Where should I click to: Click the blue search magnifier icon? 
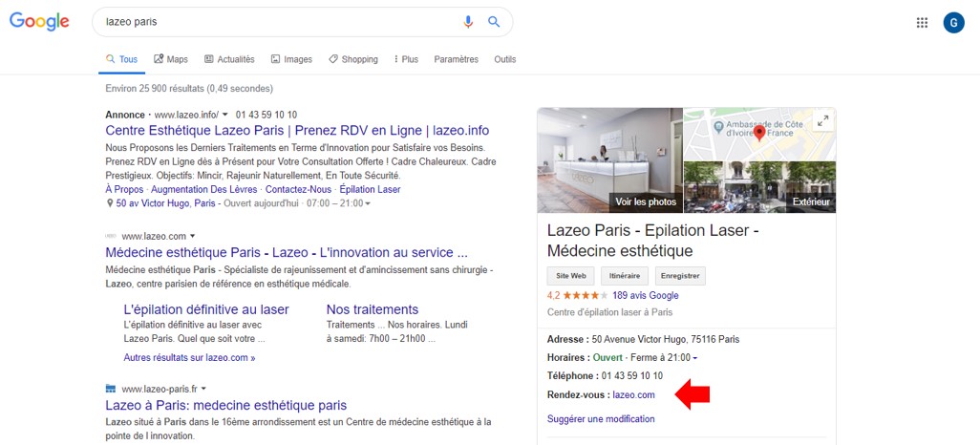click(494, 22)
